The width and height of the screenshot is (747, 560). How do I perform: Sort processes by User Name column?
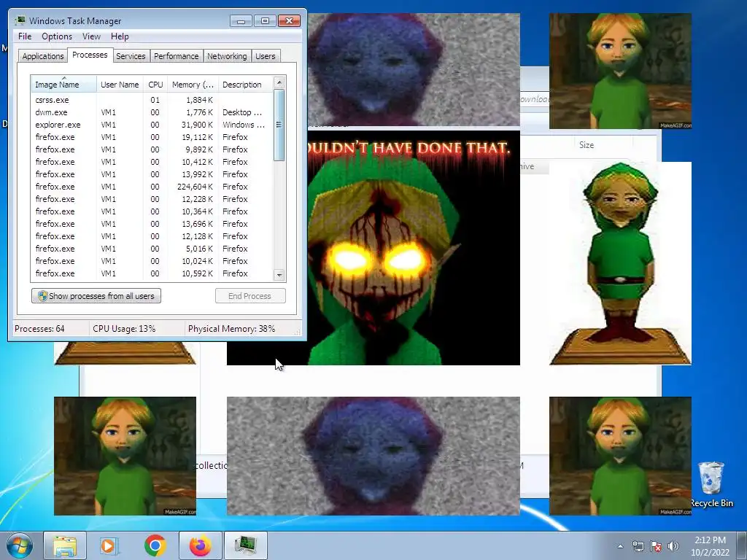coord(120,85)
